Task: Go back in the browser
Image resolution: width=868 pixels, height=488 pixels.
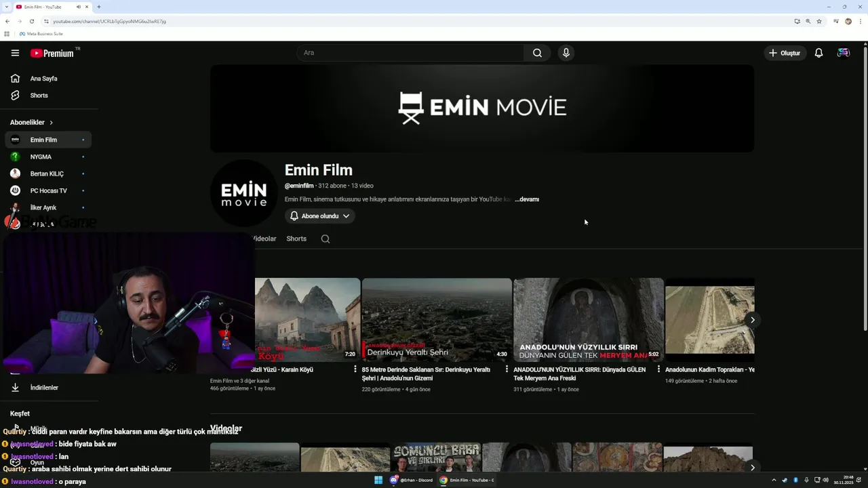Action: [7, 21]
